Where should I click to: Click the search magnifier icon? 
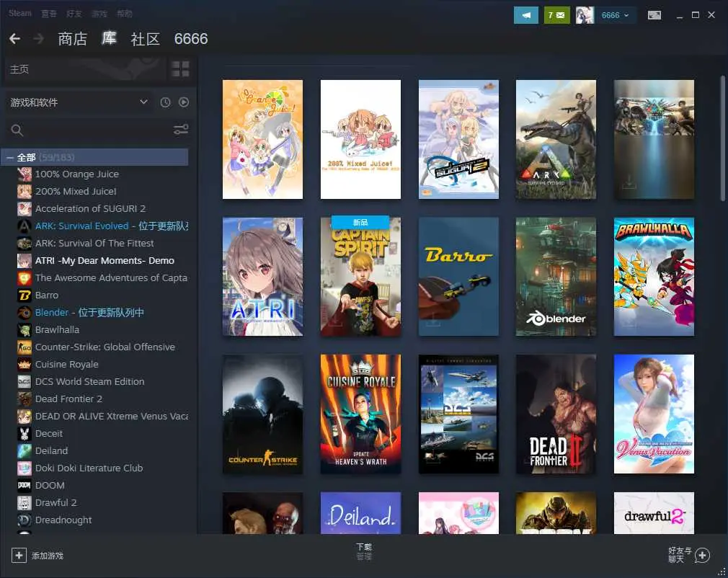click(x=17, y=130)
